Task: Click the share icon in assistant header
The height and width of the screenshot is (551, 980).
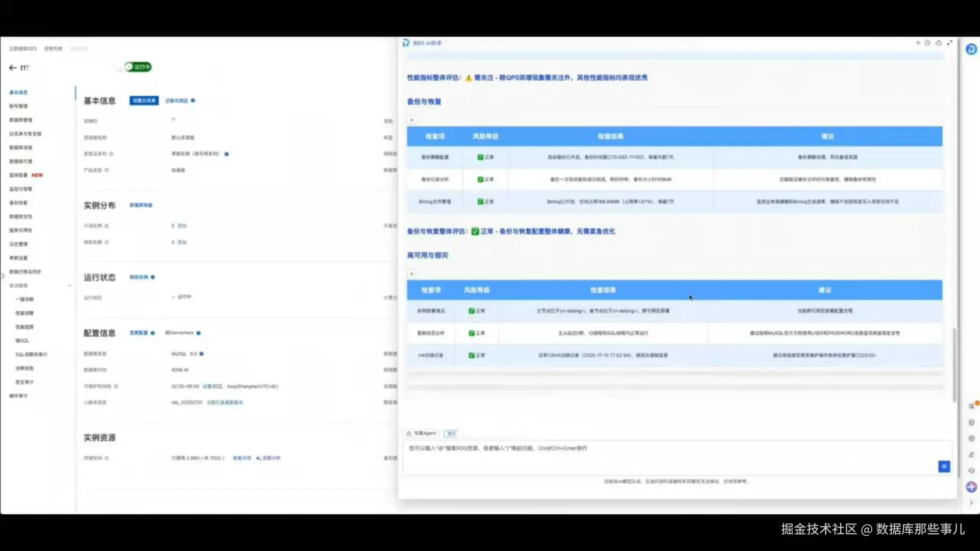Action: 938,43
